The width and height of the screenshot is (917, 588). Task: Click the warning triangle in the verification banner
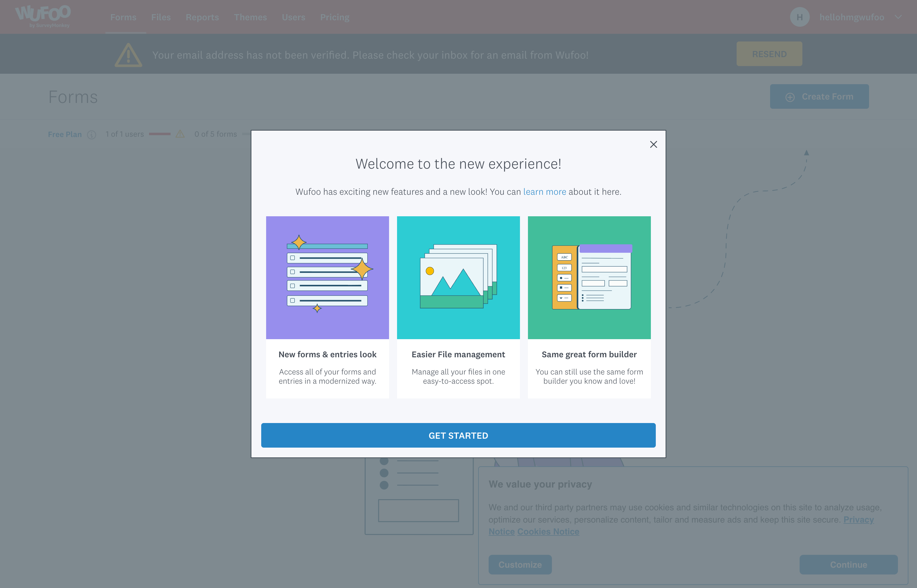click(x=128, y=54)
